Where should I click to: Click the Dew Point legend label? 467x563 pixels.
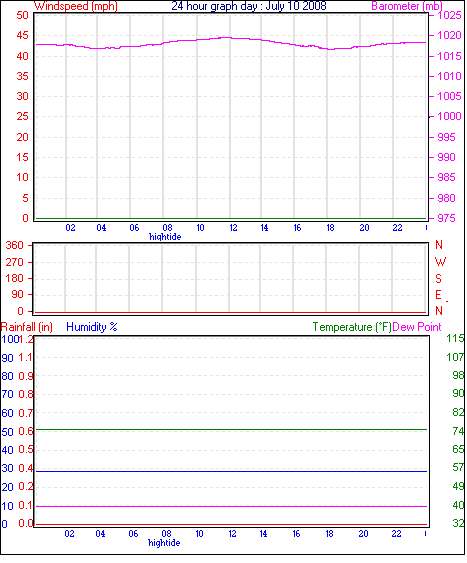click(x=417, y=327)
